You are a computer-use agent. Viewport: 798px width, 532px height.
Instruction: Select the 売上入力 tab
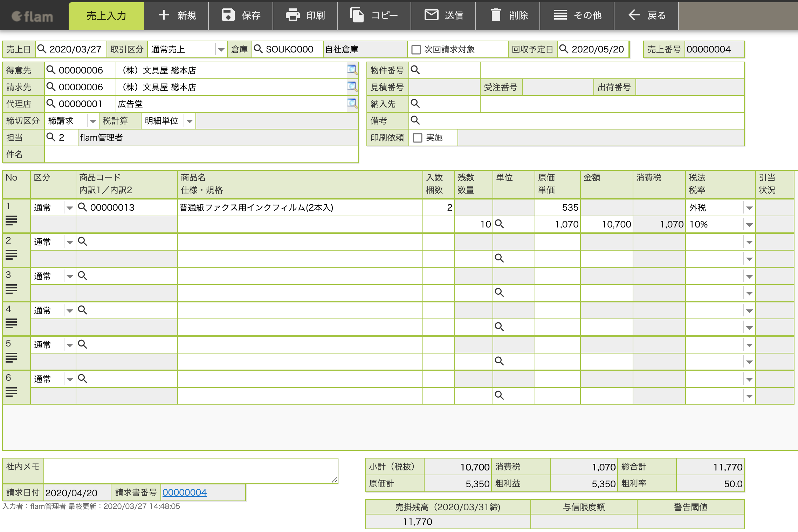pos(106,16)
